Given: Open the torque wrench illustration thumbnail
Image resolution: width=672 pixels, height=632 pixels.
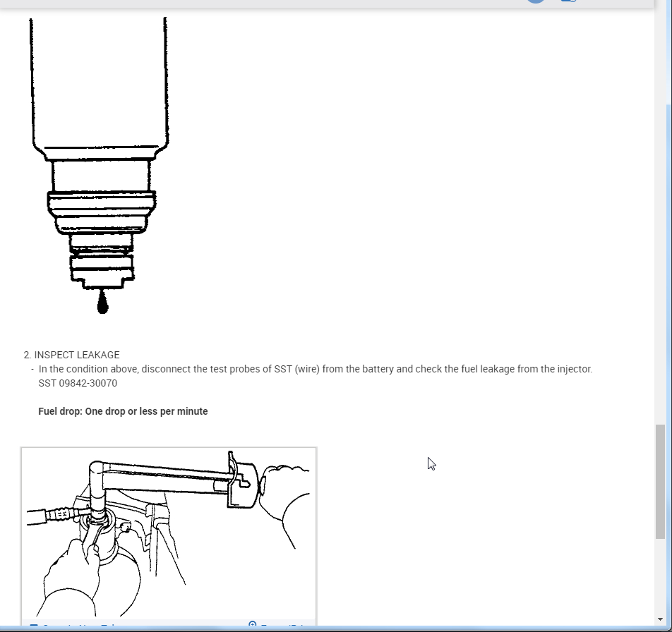Looking at the screenshot, I should coord(169,533).
